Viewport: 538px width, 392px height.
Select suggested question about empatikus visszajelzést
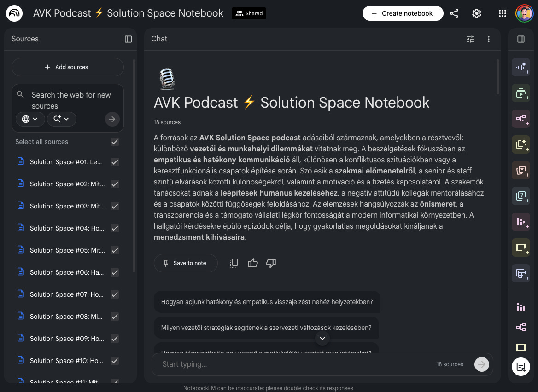point(267,302)
